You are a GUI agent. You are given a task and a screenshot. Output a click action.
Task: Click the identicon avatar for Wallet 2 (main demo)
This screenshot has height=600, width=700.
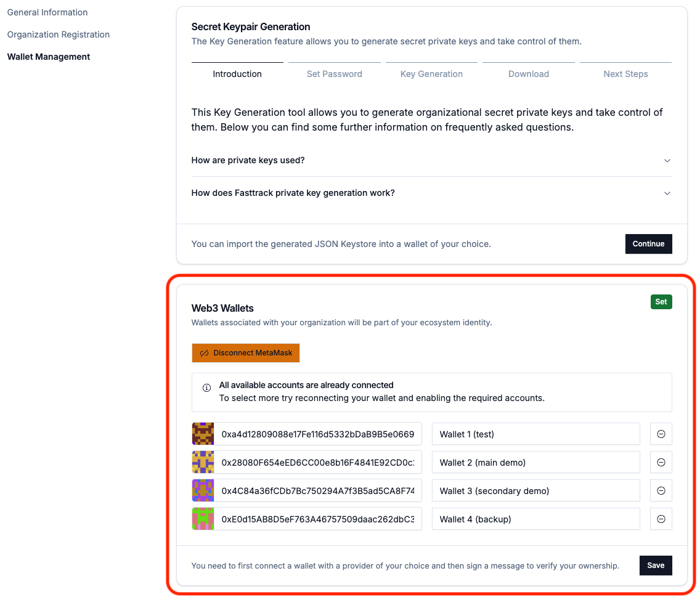pos(203,462)
